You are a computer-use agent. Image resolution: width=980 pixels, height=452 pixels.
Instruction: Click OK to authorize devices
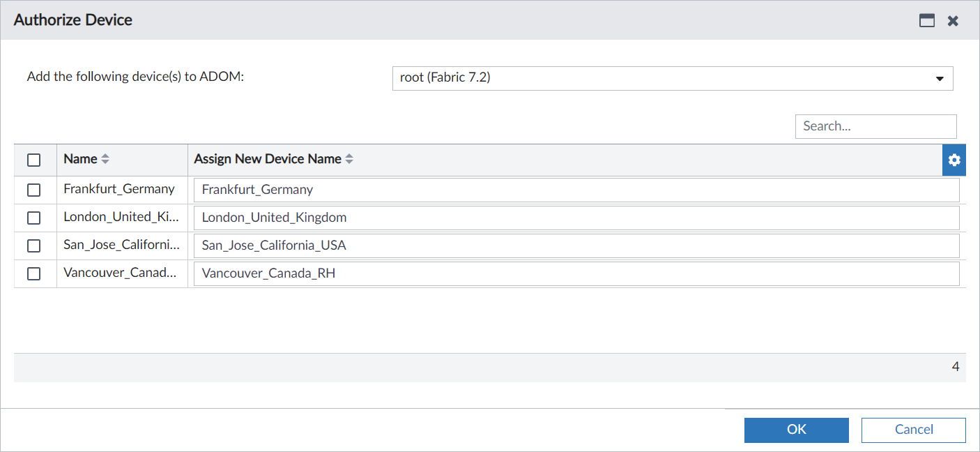click(796, 430)
